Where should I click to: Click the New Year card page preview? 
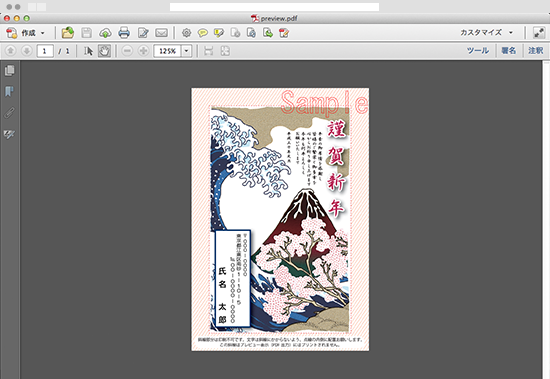280,219
